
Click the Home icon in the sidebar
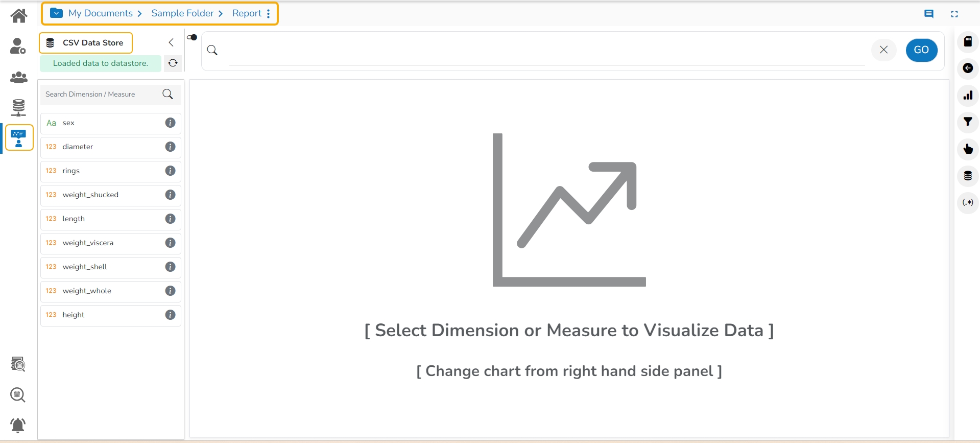click(x=19, y=16)
